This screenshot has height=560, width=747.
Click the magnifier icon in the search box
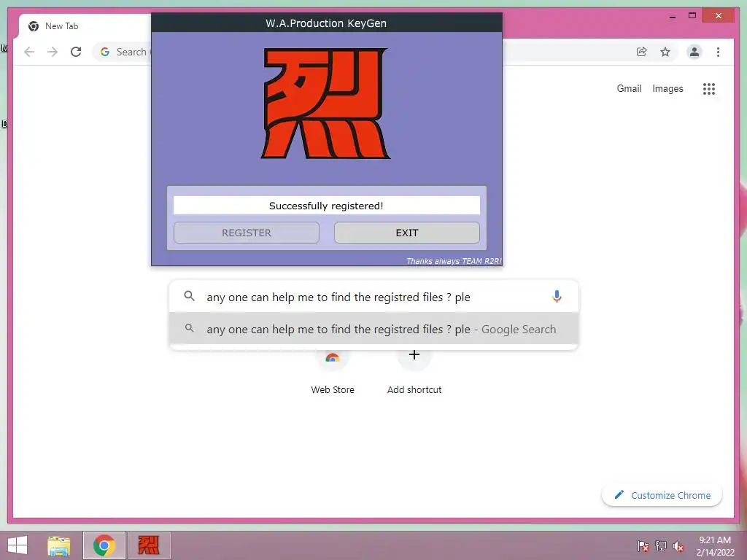click(189, 296)
